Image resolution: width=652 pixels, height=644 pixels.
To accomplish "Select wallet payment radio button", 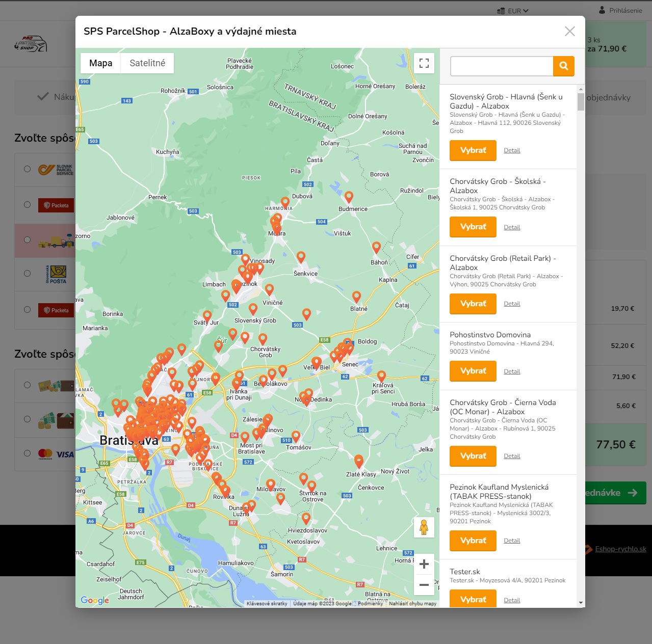I will 27,419.
